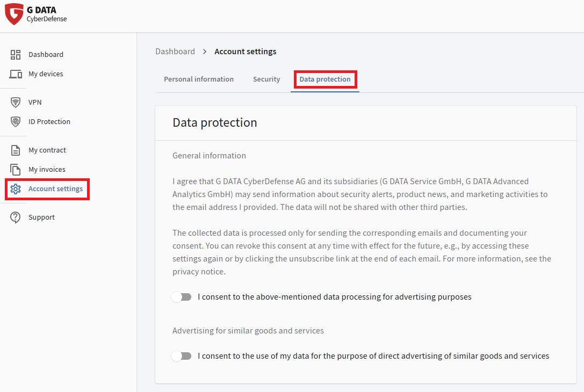Toggle consent for direct advertising of similar goods

click(182, 356)
